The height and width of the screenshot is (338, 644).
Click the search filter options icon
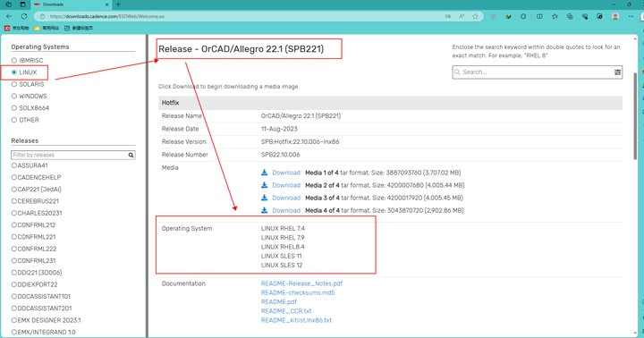tap(617, 72)
